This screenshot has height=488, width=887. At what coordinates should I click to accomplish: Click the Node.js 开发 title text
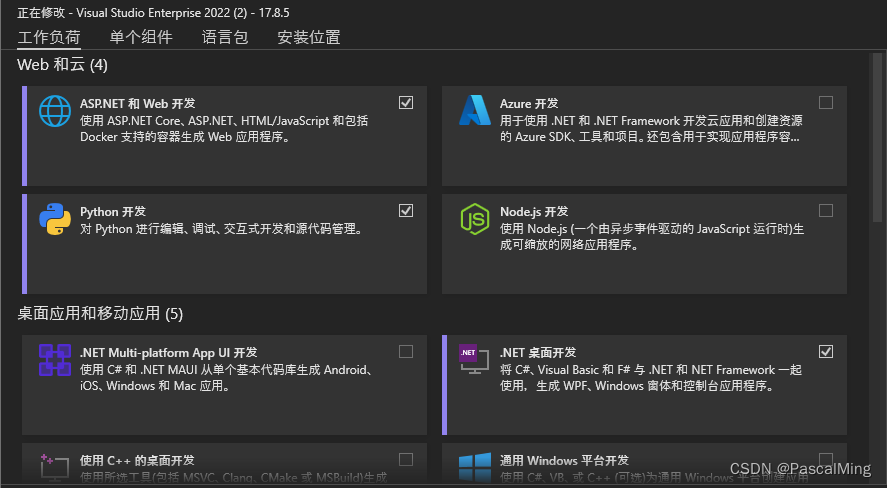(x=534, y=211)
